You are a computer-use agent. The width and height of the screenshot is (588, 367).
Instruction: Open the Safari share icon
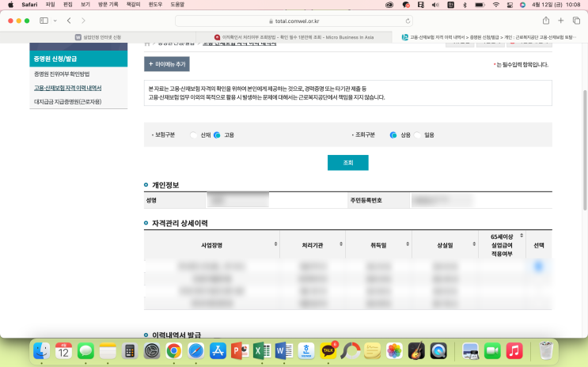tap(546, 21)
